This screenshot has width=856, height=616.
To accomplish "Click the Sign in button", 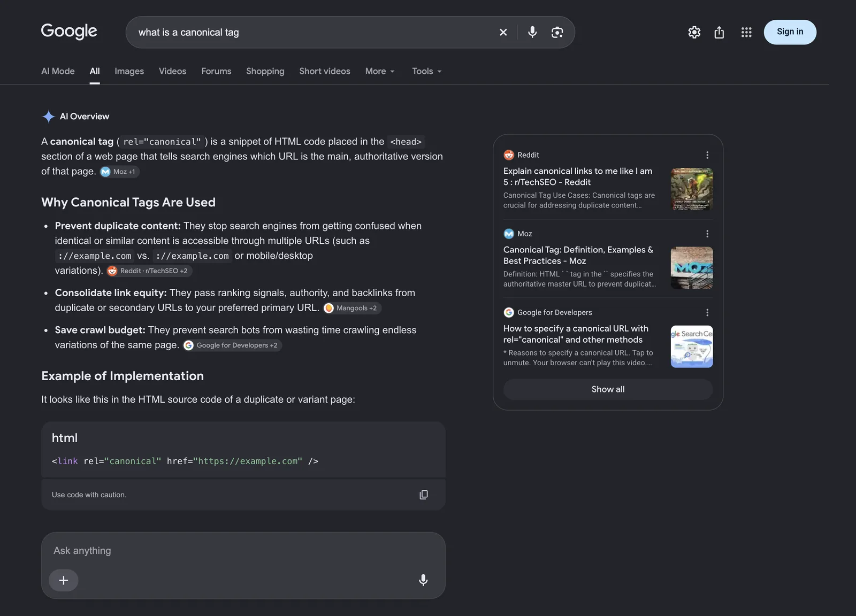I will pyautogui.click(x=790, y=32).
